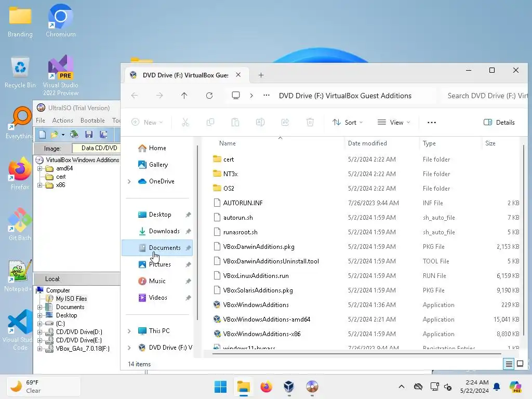Click the Delete trash icon in Explorer

point(310,122)
